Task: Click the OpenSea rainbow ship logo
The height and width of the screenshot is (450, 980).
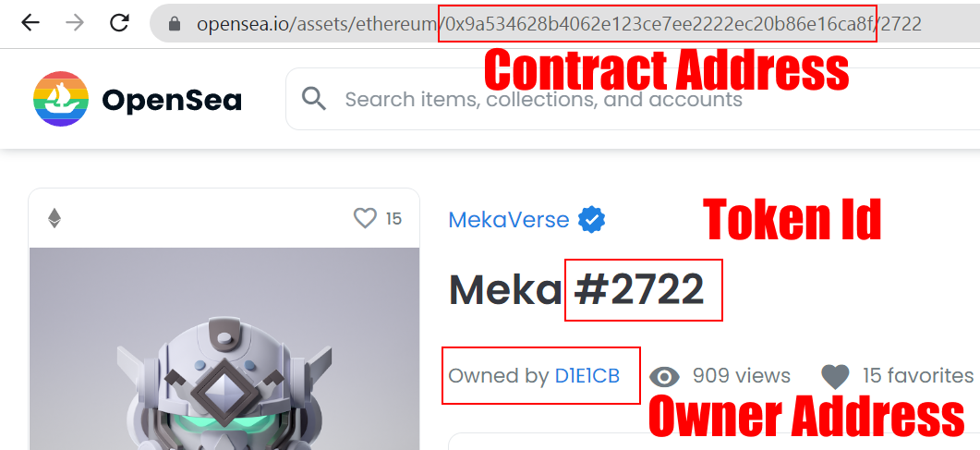Action: click(61, 99)
